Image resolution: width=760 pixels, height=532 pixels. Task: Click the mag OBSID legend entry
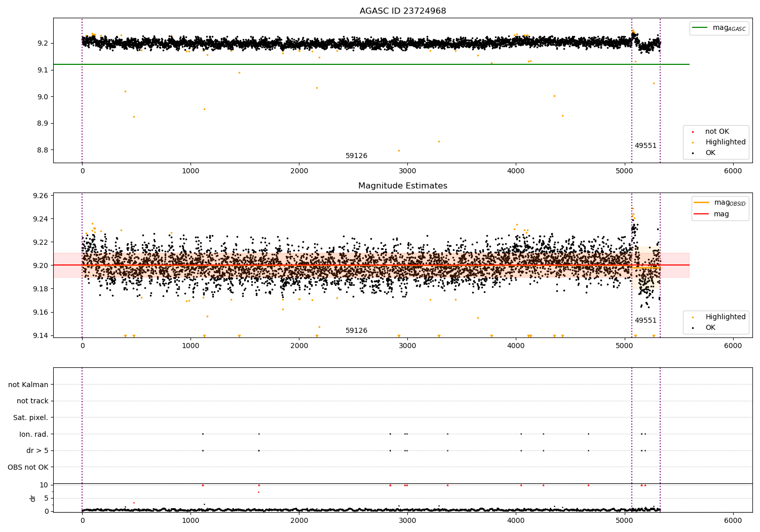pyautogui.click(x=720, y=203)
